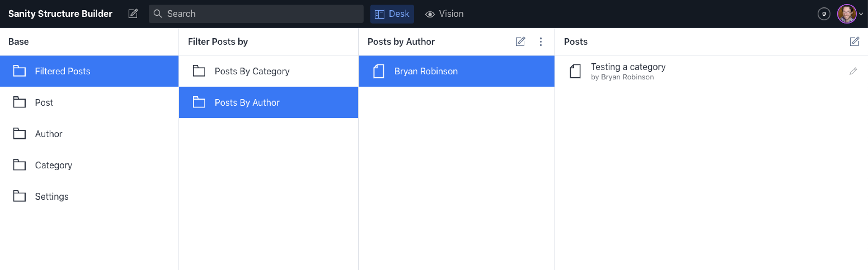The width and height of the screenshot is (868, 270).
Task: Open the Testing a category post
Action: click(x=628, y=71)
